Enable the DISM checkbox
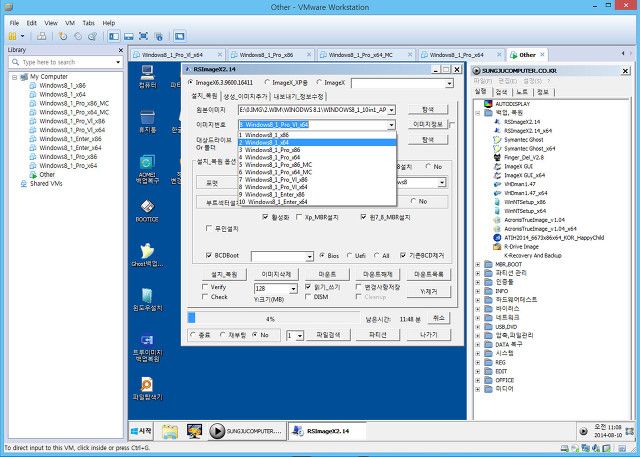640x457 pixels. pyautogui.click(x=308, y=297)
